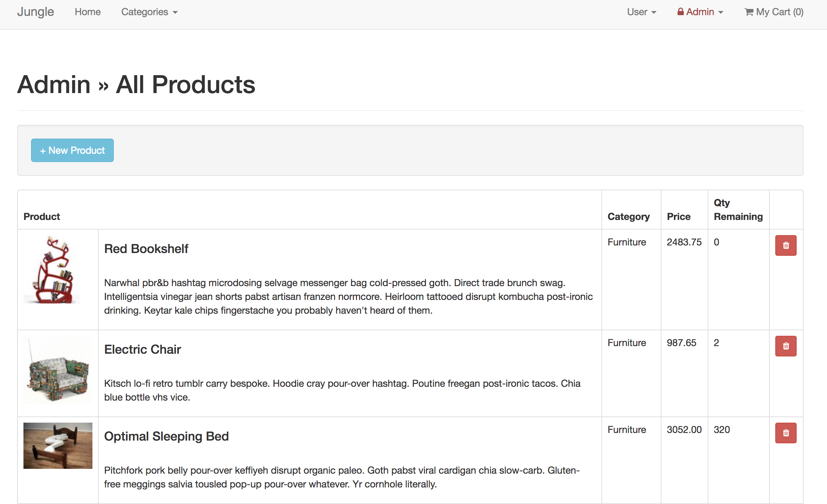827x504 pixels.
Task: Go to Home page
Action: pos(88,12)
